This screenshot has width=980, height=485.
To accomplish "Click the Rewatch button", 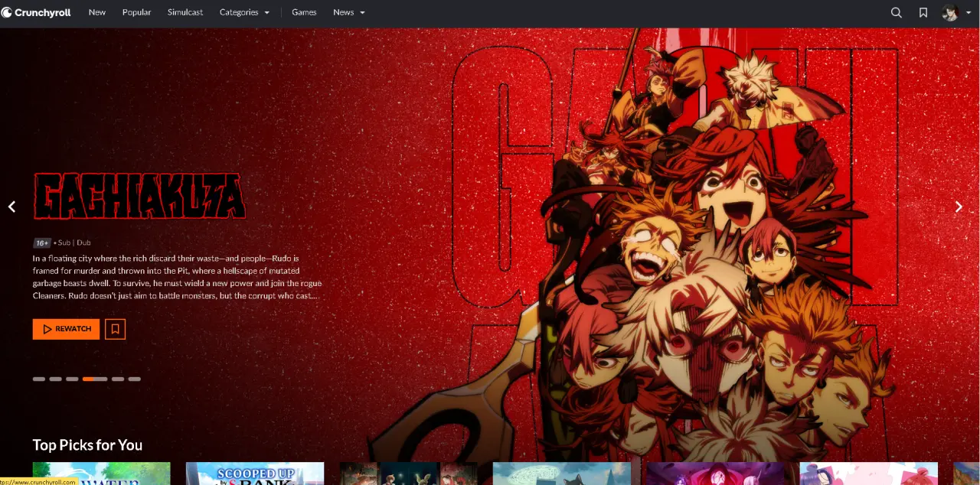I will click(66, 329).
